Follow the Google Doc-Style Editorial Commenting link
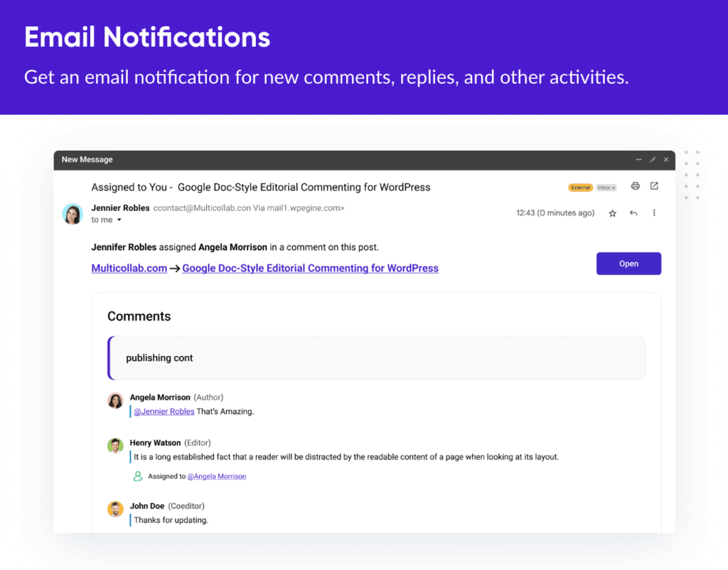 [310, 269]
